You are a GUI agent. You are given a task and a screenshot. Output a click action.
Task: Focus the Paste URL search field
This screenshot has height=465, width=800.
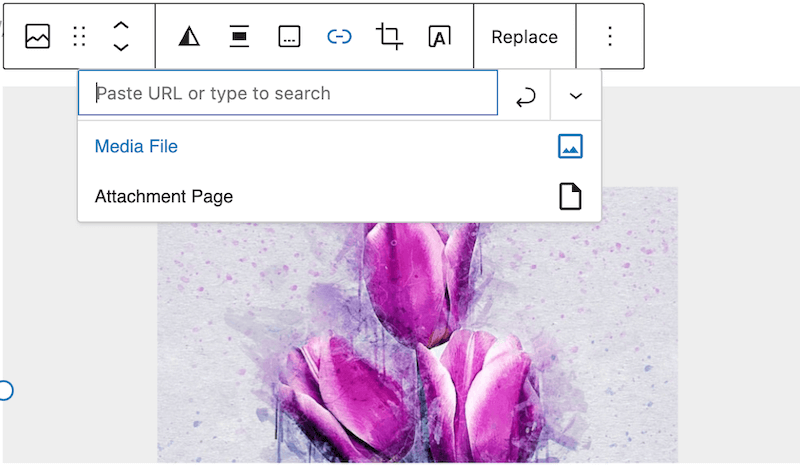coord(288,93)
